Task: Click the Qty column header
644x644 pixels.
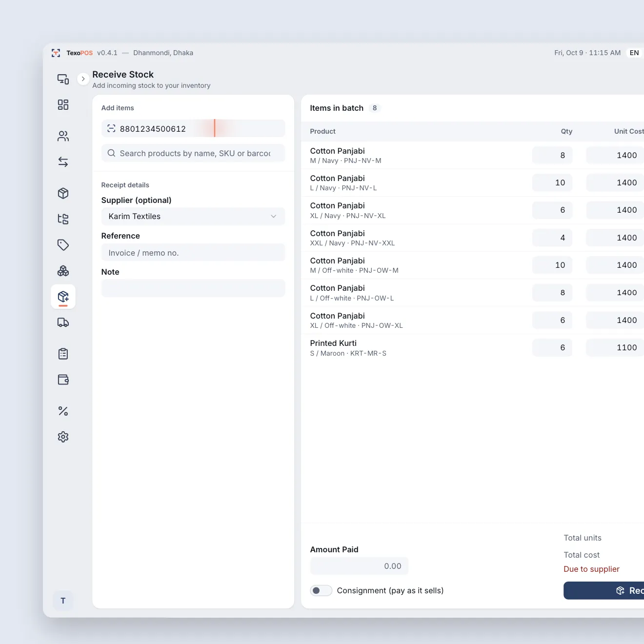Action: pyautogui.click(x=566, y=131)
